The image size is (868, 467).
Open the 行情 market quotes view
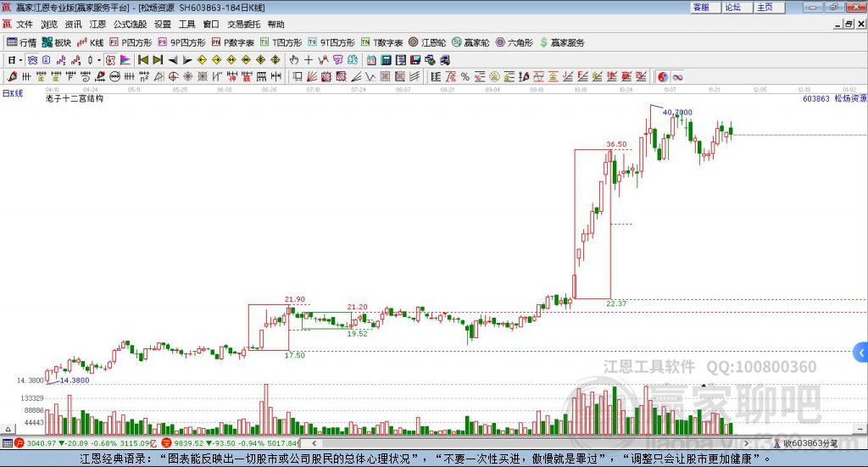21,42
